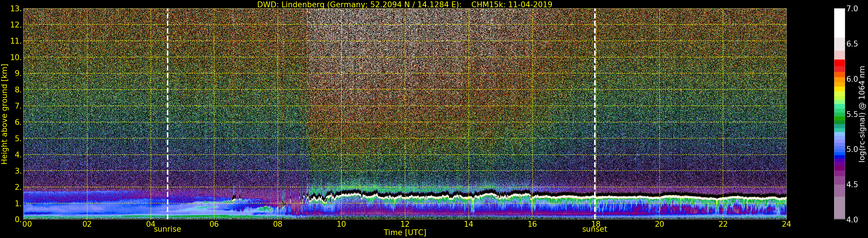The image size is (868, 238).
Task: Click the time axis tick '10'
Action: tap(341, 224)
